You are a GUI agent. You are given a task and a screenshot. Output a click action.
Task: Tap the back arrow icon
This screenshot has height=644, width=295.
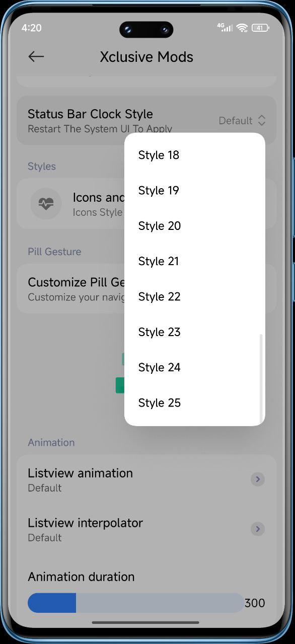(x=36, y=57)
